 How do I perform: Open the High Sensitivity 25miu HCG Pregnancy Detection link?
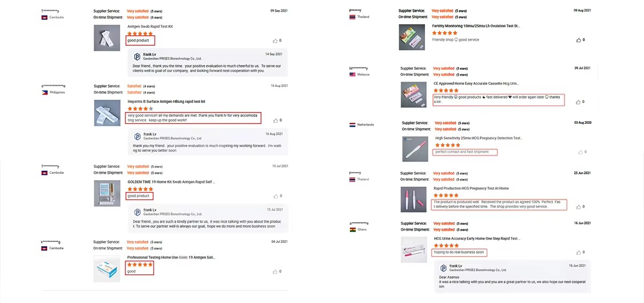click(478, 138)
